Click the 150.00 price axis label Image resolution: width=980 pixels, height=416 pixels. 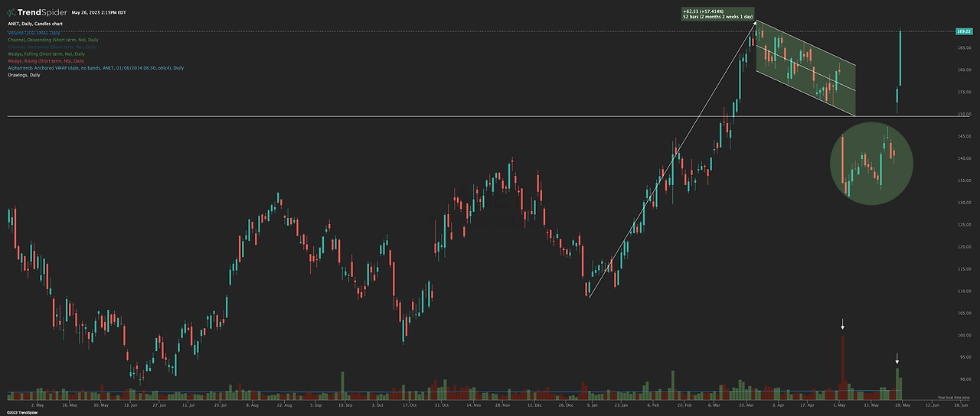(x=964, y=115)
